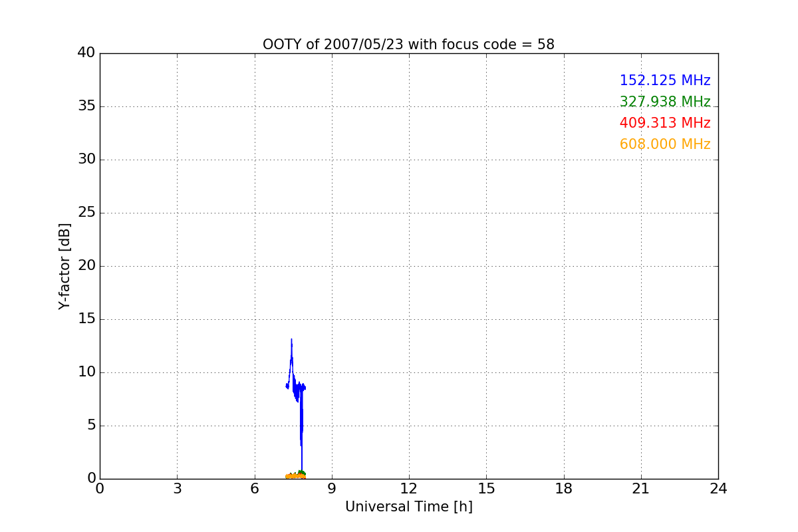
Task: Click the orange 608 MHz trace near zero
Action: tap(294, 476)
